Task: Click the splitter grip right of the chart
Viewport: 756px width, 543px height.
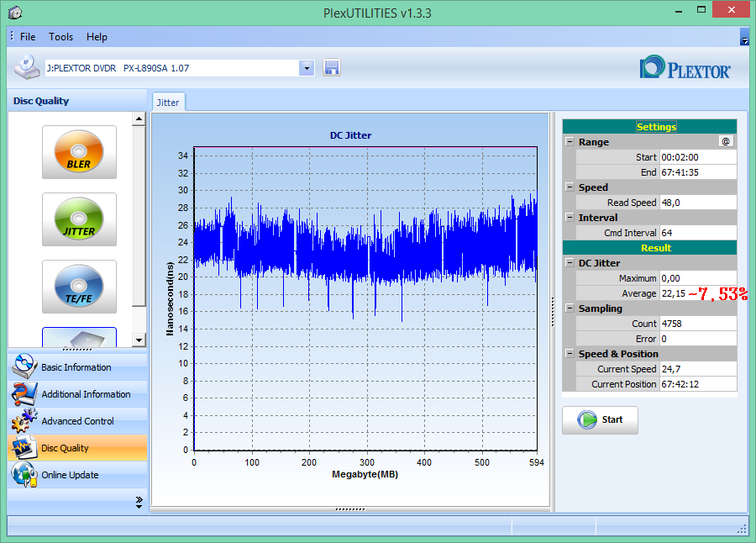Action: point(553,312)
